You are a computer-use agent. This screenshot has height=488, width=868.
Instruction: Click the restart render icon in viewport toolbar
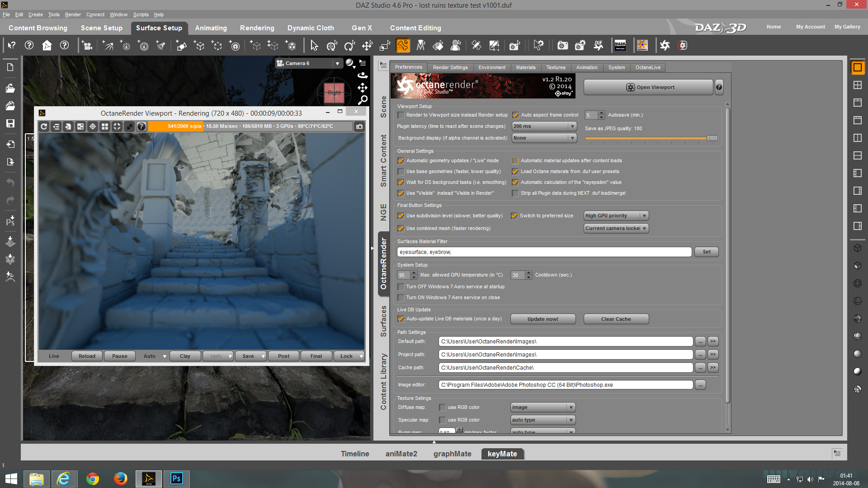tap(44, 127)
